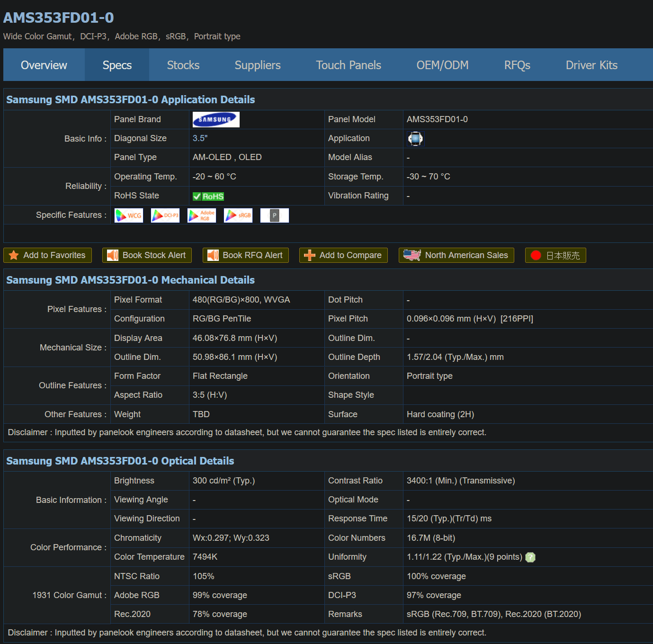The image size is (653, 644).
Task: Click the operating temp -20 ~ 60 °C
Action: click(214, 177)
